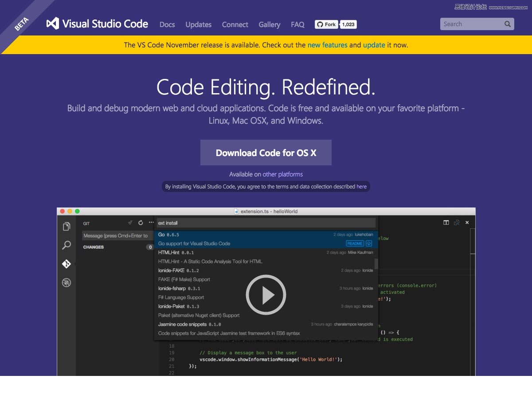532x399 pixels.
Task: Open the Debug view in the editor sidebar
Action: [x=66, y=282]
